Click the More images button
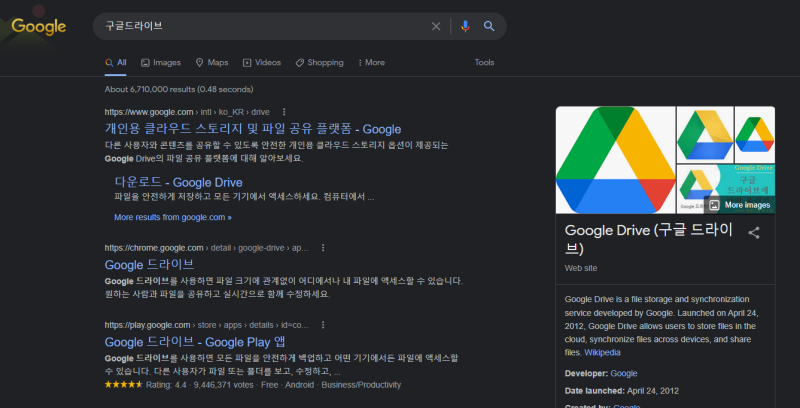 coord(739,205)
